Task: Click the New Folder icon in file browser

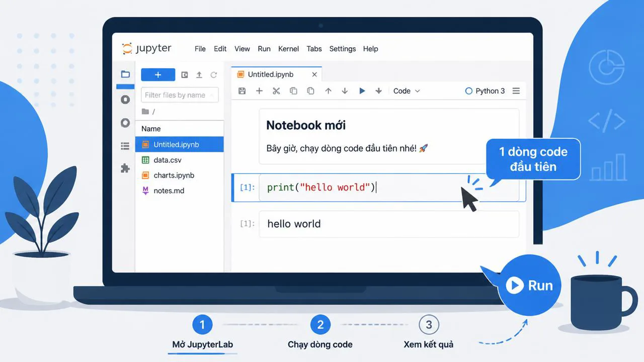Action: pyautogui.click(x=185, y=75)
